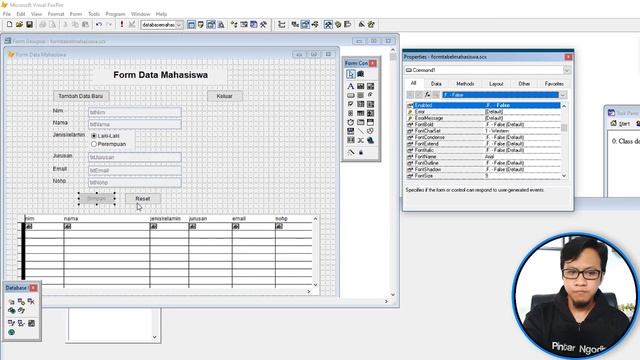This screenshot has width=640, height=360.
Task: Select the Page Frame control tool
Action: pos(360,122)
